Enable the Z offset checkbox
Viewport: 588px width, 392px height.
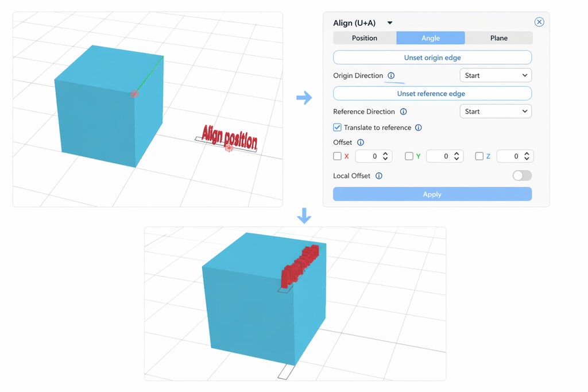[479, 156]
